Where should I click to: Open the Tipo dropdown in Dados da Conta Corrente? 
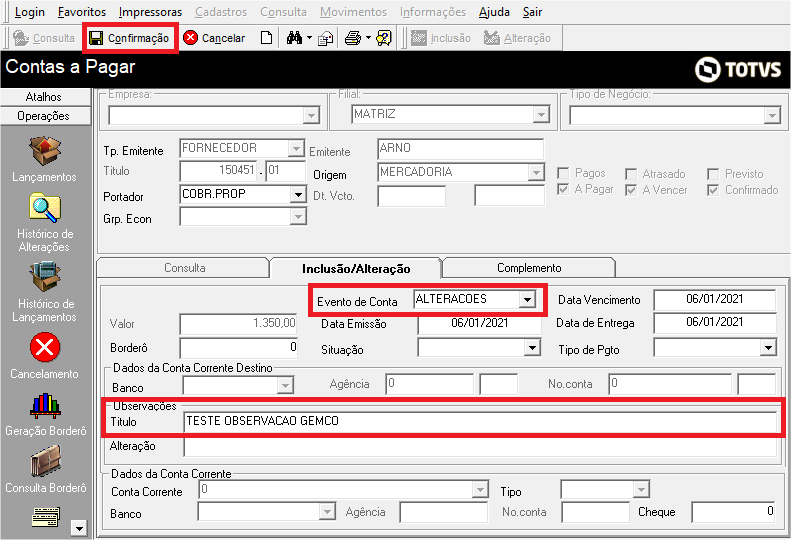[x=641, y=489]
